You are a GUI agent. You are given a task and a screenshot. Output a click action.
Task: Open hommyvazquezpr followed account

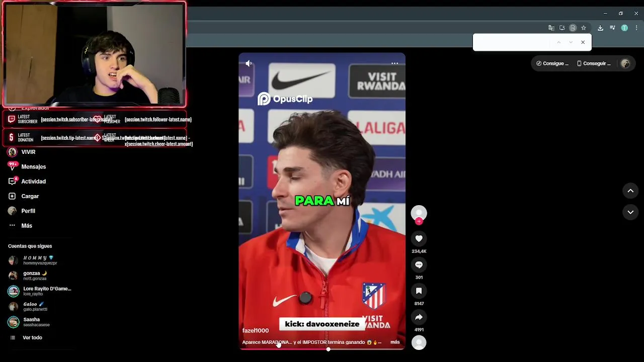[40, 260]
